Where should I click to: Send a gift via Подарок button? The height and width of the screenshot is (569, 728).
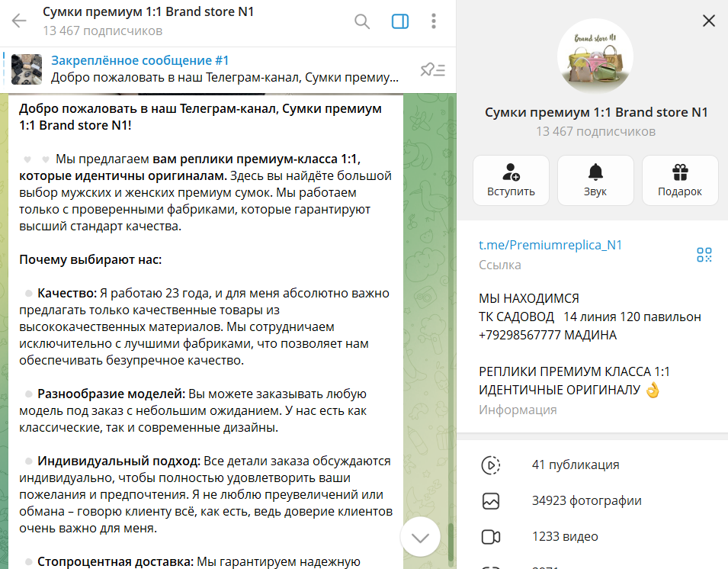click(680, 180)
